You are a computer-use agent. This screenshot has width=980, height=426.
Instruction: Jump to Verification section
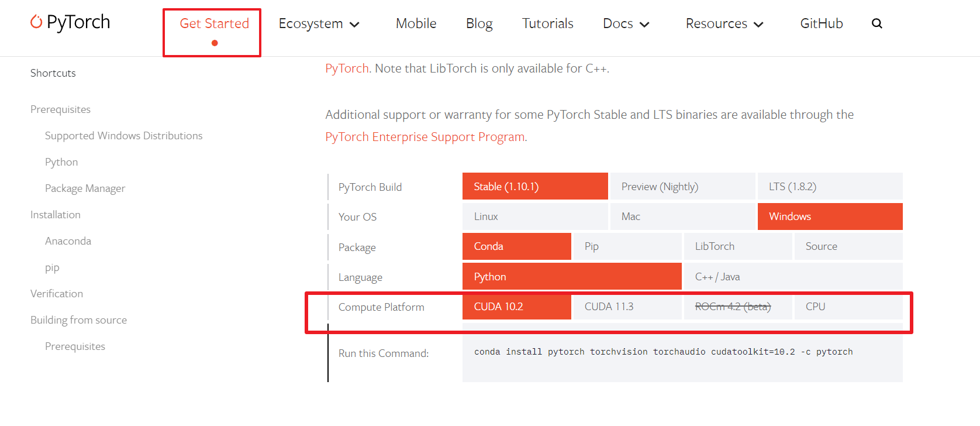[x=57, y=294]
